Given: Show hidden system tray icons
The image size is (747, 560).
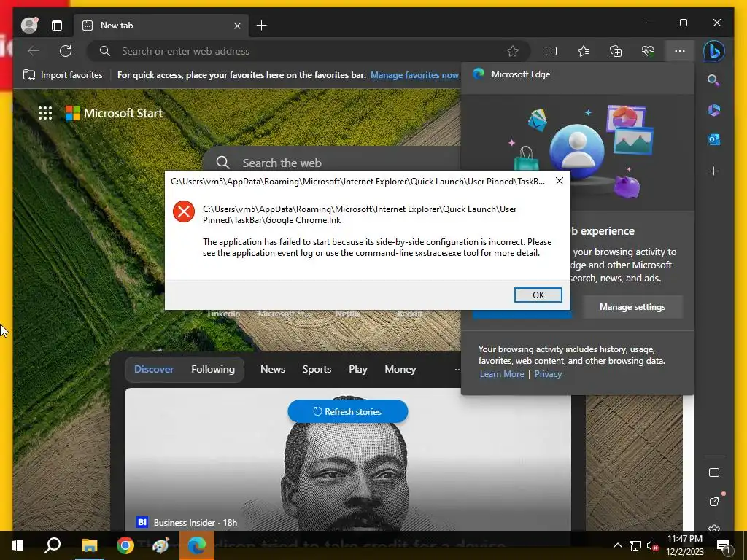Looking at the screenshot, I should coord(617,545).
